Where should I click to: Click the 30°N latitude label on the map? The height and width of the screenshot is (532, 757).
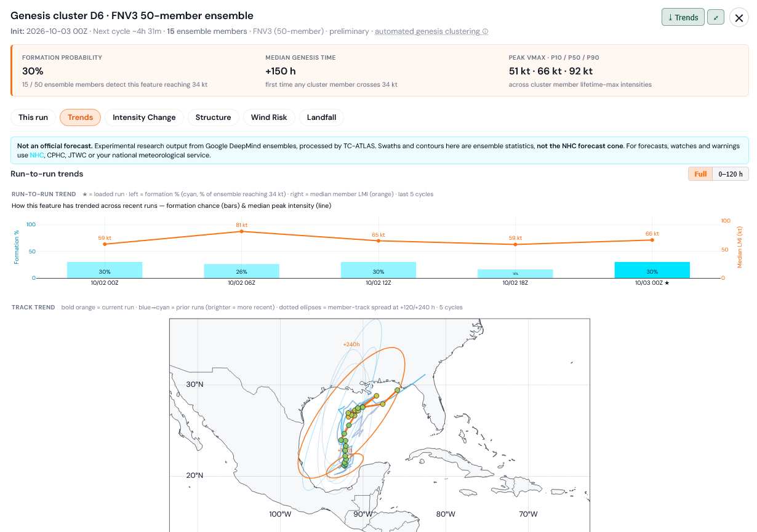pyautogui.click(x=194, y=385)
